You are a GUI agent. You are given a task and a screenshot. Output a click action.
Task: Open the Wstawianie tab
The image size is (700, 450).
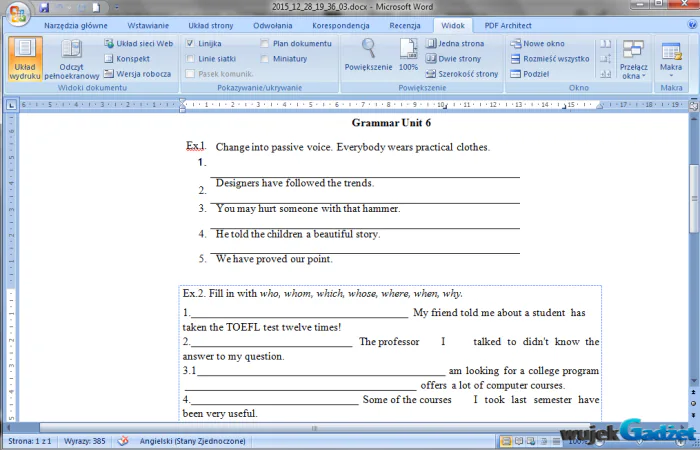tap(148, 25)
